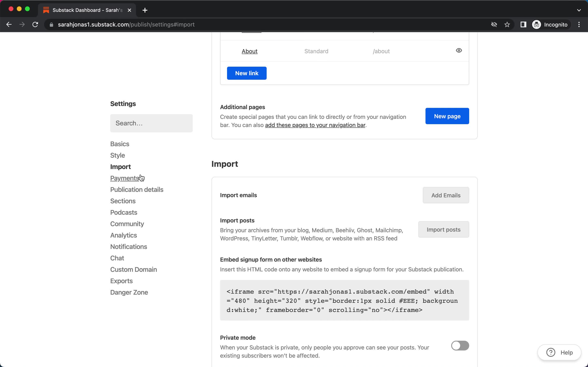Viewport: 588px width, 367px height.
Task: Click the New link button
Action: click(247, 73)
